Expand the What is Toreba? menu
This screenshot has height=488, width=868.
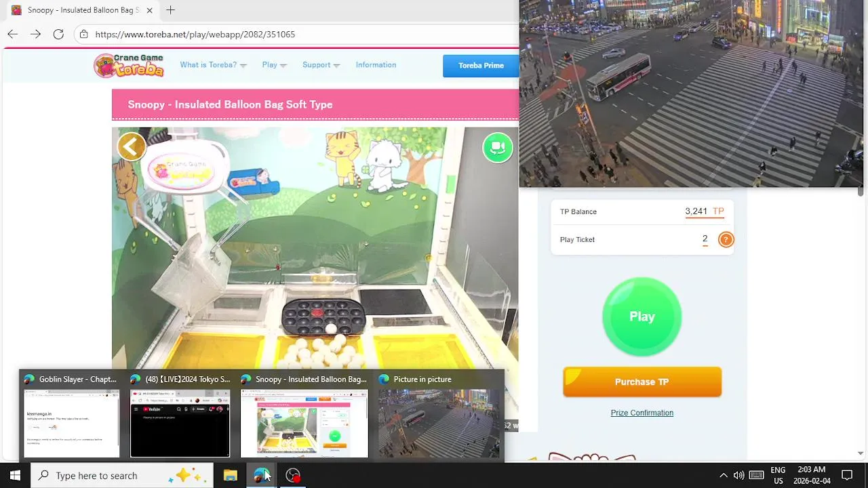[x=213, y=65]
